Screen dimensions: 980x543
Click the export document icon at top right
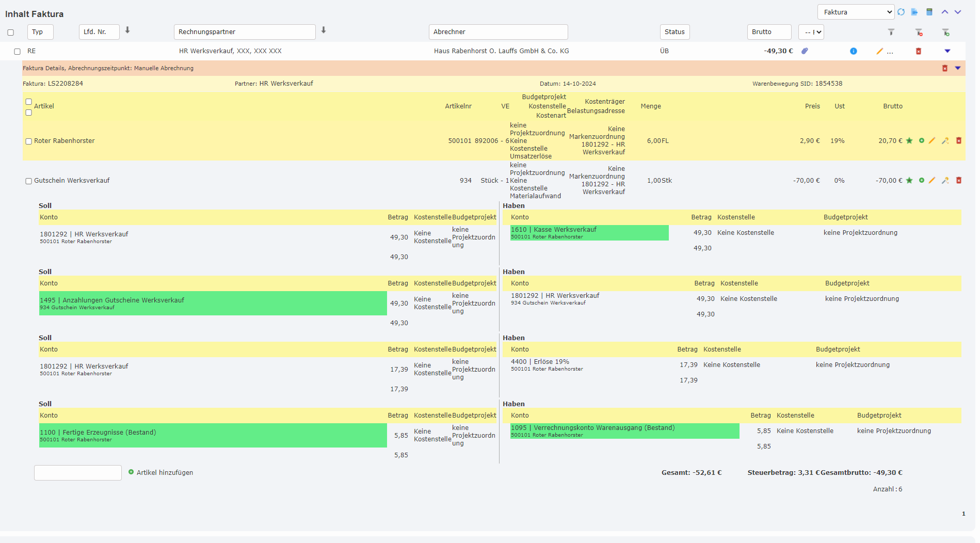coord(914,12)
